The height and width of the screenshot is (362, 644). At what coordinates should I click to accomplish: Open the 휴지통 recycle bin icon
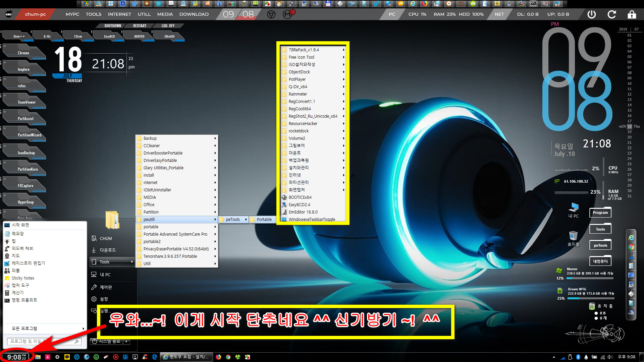pos(573,239)
